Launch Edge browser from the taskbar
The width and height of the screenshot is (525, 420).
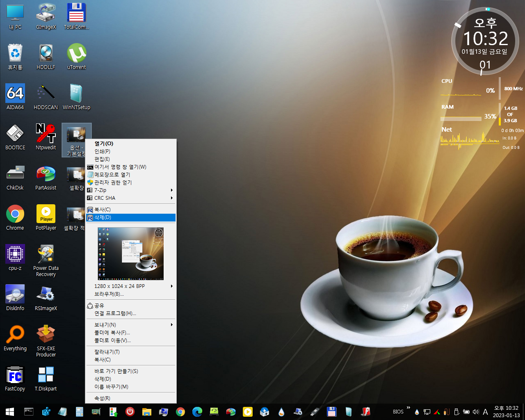tap(197, 412)
